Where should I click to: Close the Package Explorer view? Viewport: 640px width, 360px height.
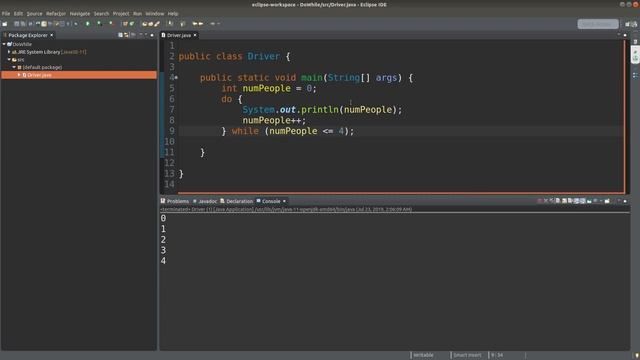pyautogui.click(x=51, y=35)
